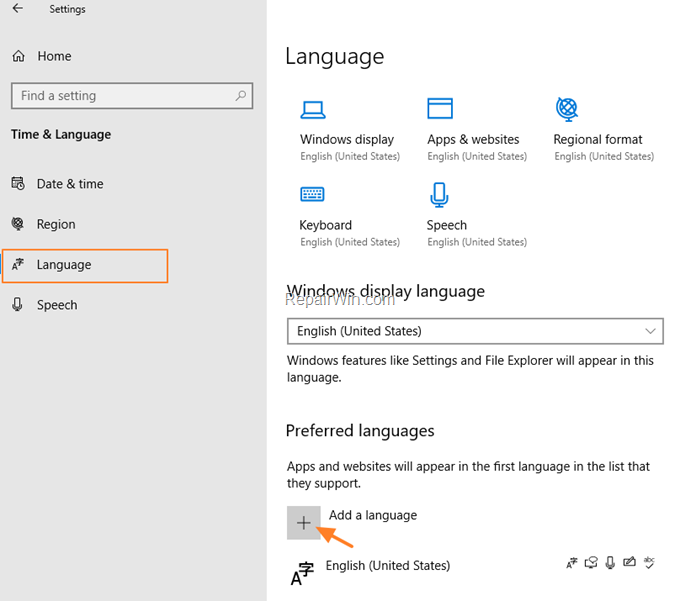Open the Regional format tile label

click(598, 139)
